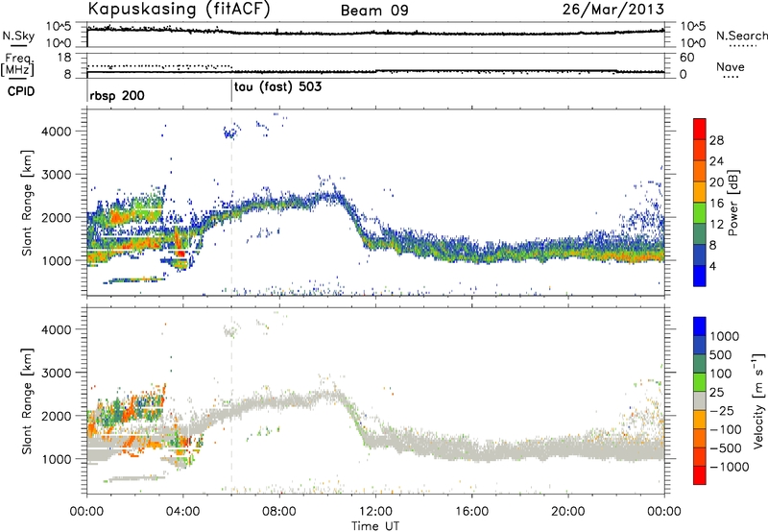Click the "Beam 09" label
This screenshot has height=532, width=768.
pos(374,11)
